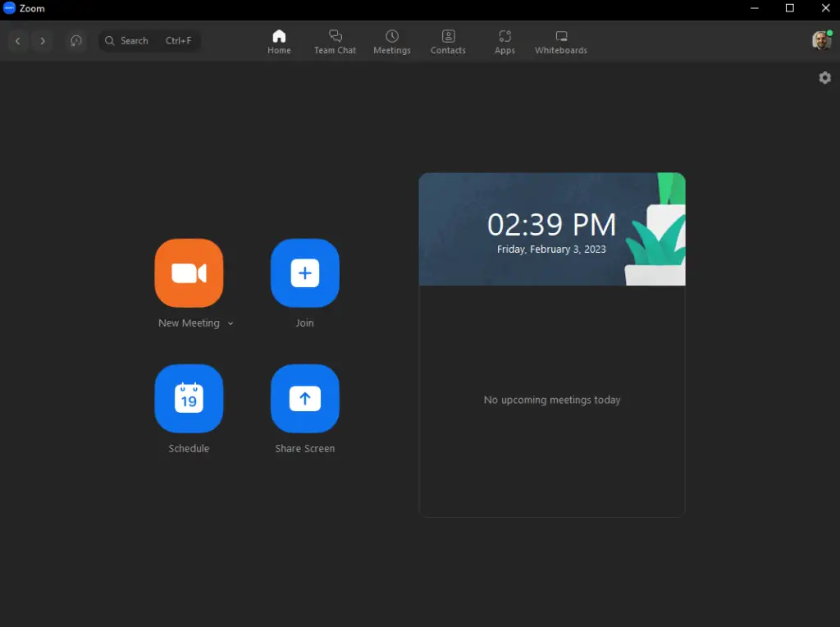Viewport: 840px width, 627px height.
Task: Go to the Meetings tab
Action: (x=392, y=42)
